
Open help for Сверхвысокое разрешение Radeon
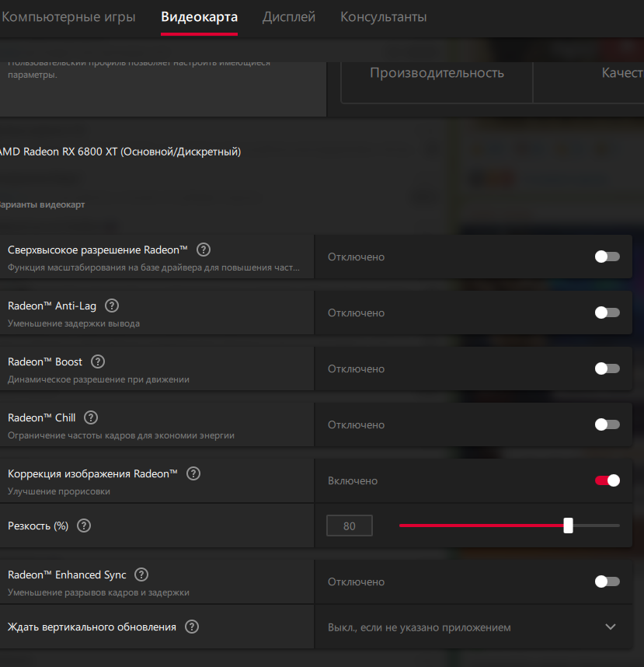(204, 250)
